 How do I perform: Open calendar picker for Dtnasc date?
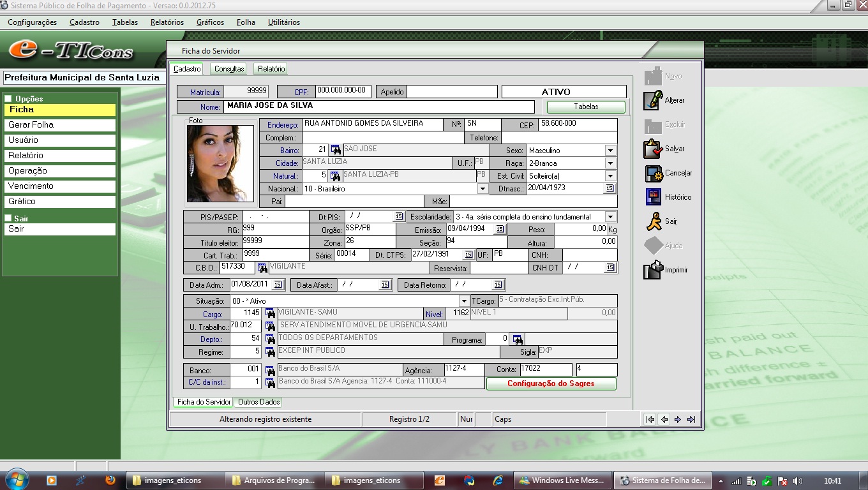(x=610, y=189)
